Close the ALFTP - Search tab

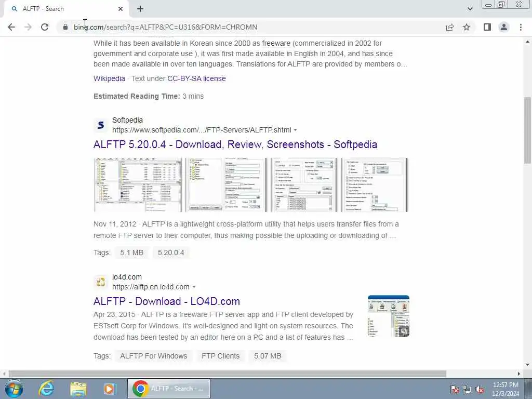(x=121, y=9)
